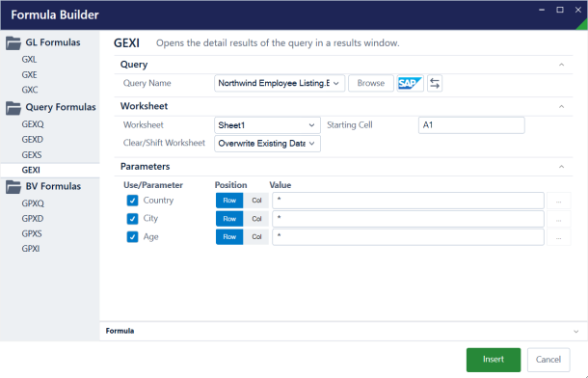Click the swap arrows icon next to SAP
The width and height of the screenshot is (588, 378).
435,83
